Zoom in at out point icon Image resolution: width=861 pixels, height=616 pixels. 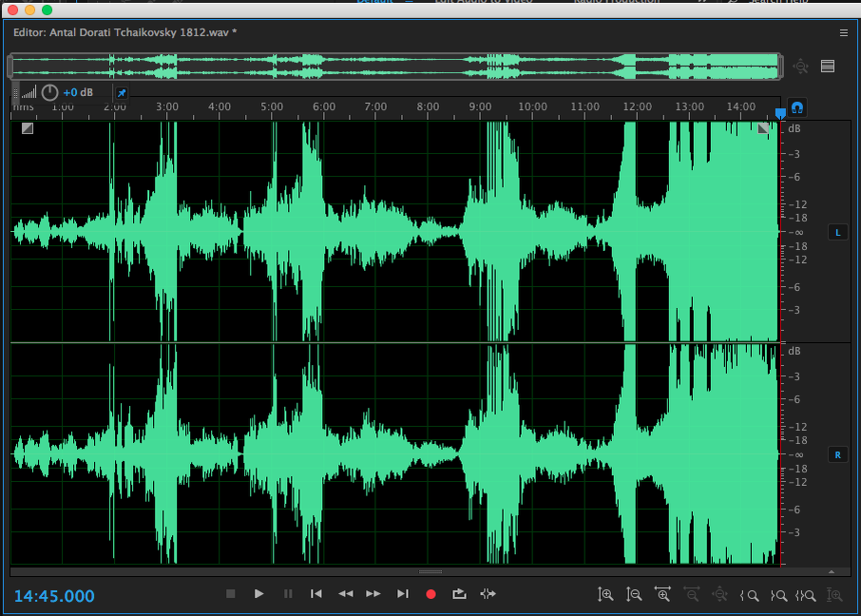point(778,595)
